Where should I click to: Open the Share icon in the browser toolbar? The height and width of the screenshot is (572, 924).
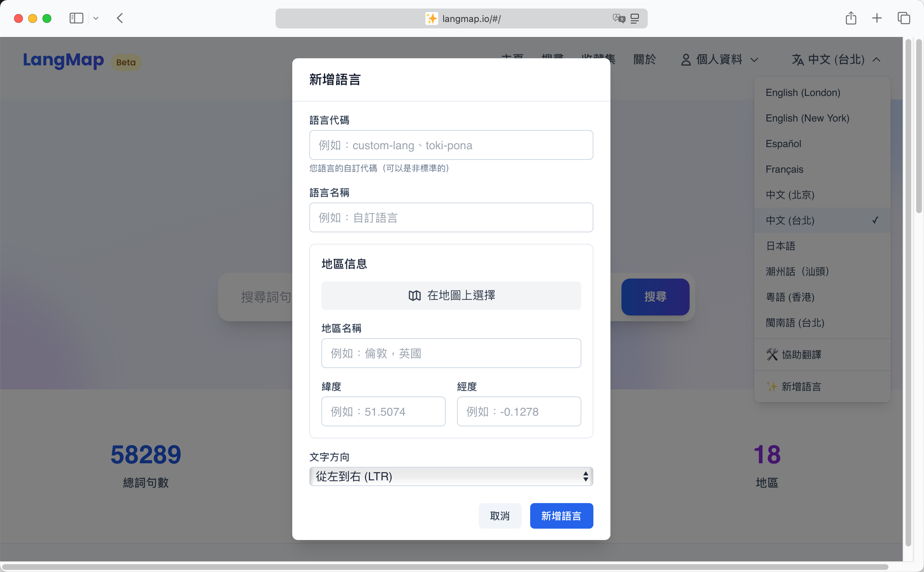point(850,18)
